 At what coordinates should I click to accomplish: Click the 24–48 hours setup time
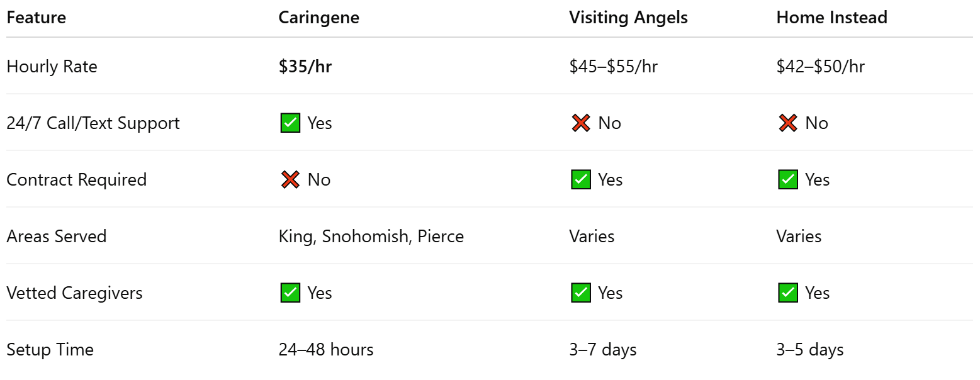coord(326,350)
